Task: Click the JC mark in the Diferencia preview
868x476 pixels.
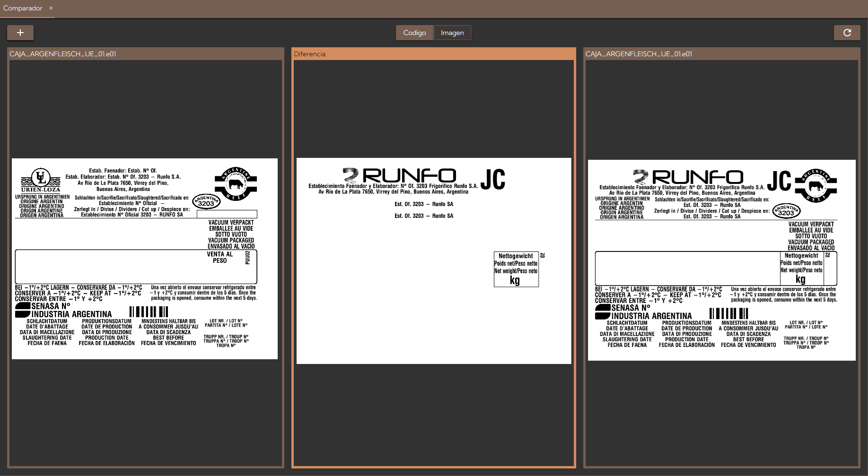Action: tap(493, 180)
